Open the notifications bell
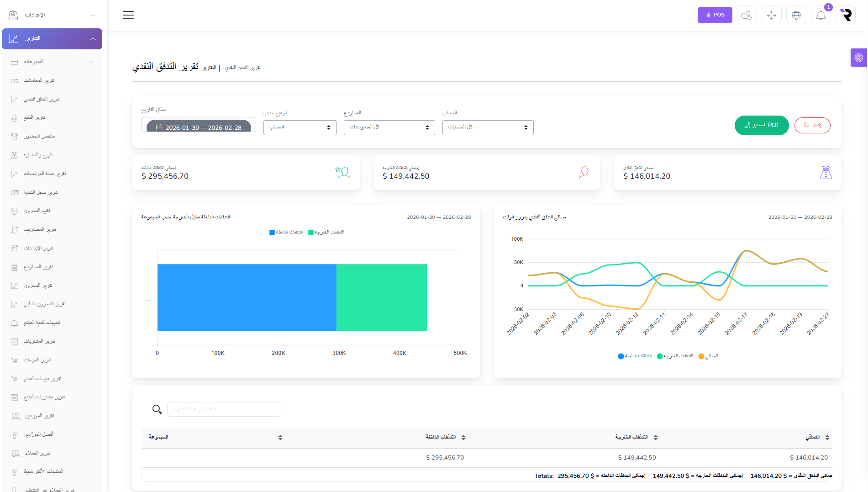 click(x=821, y=15)
